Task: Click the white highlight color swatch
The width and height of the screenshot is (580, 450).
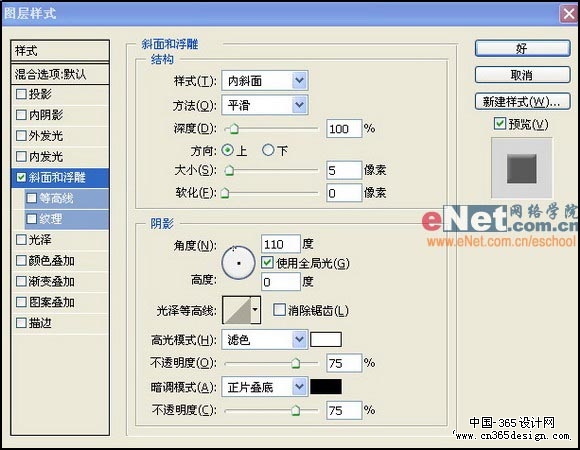Action: point(326,339)
